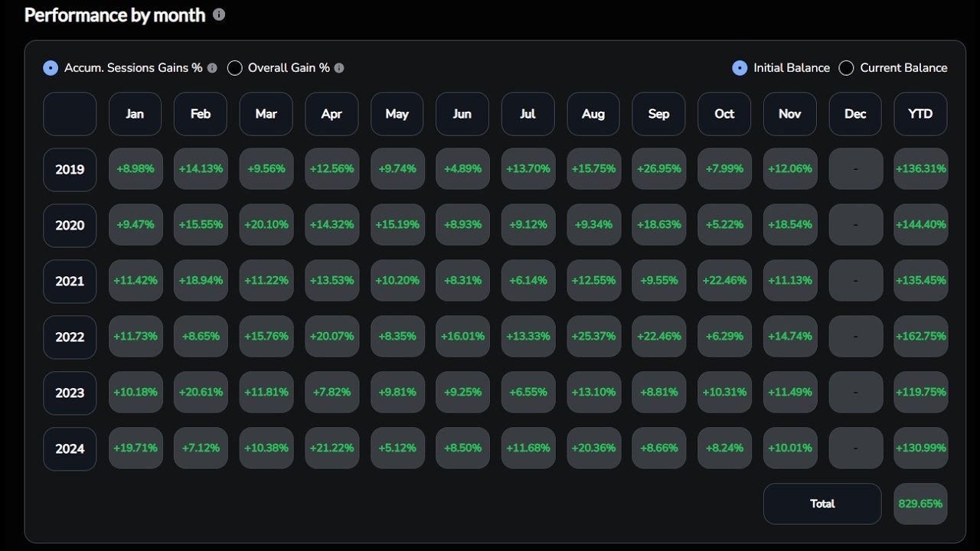Click the Dec 2024 empty dash cell
This screenshot has height=551, width=980.
coord(855,448)
